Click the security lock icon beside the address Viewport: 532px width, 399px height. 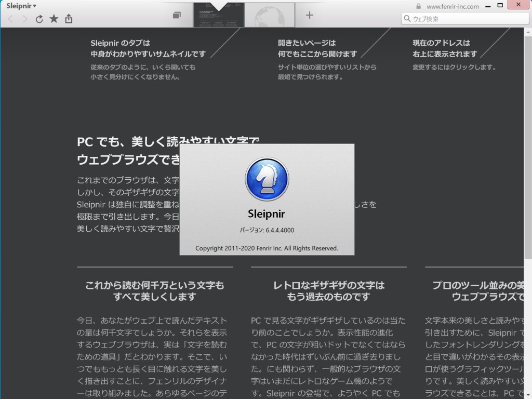419,6
